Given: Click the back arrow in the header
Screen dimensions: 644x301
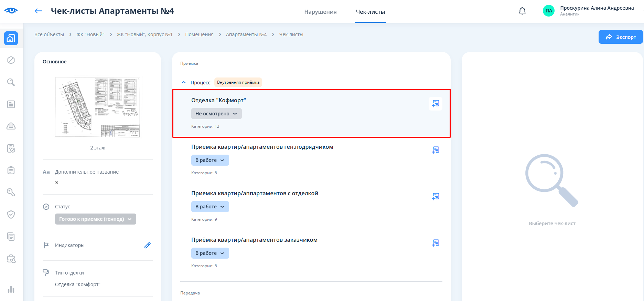Looking at the screenshot, I should (x=38, y=11).
